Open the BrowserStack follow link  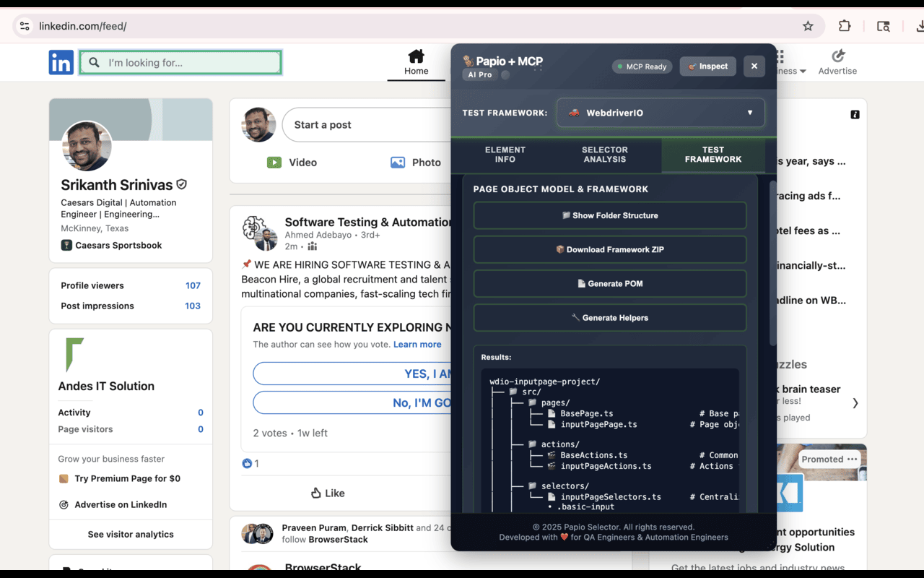[x=338, y=540]
